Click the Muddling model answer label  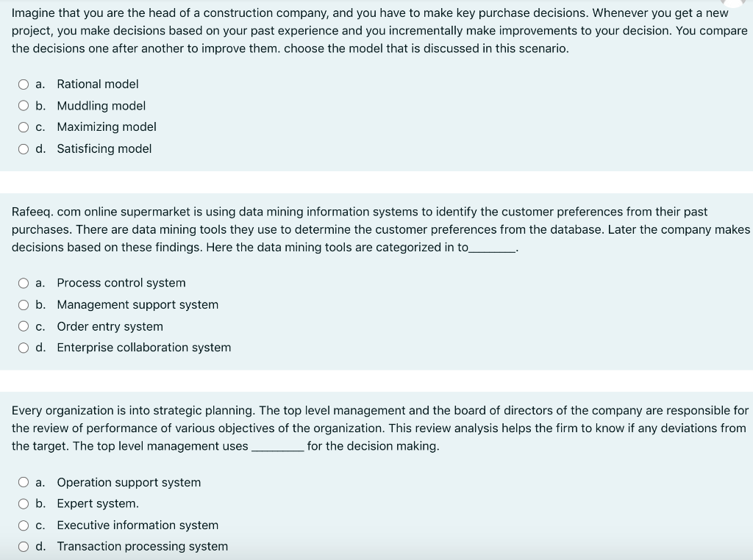point(101,106)
